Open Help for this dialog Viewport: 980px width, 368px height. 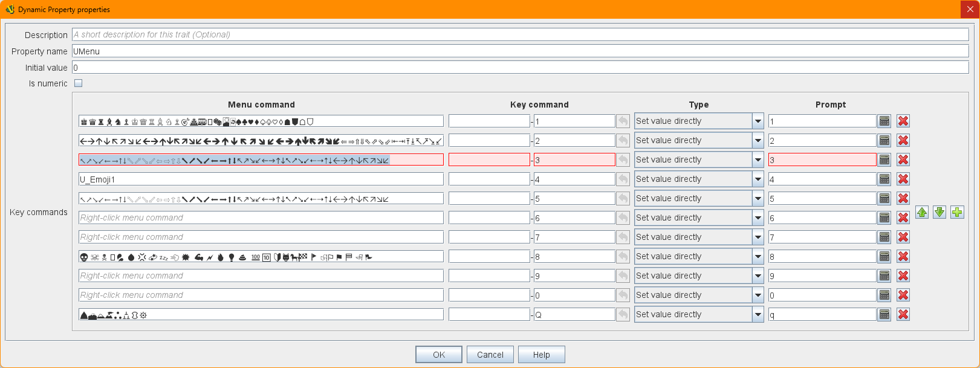pos(541,355)
